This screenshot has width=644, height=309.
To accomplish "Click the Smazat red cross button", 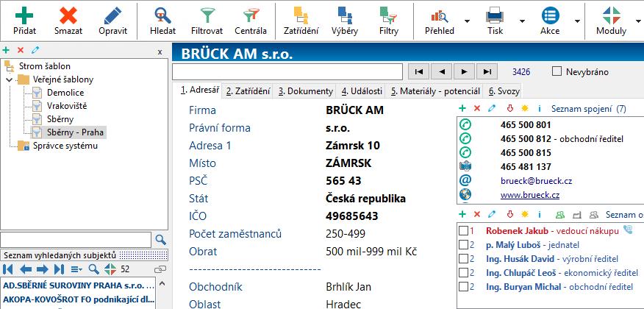I will (x=68, y=21).
